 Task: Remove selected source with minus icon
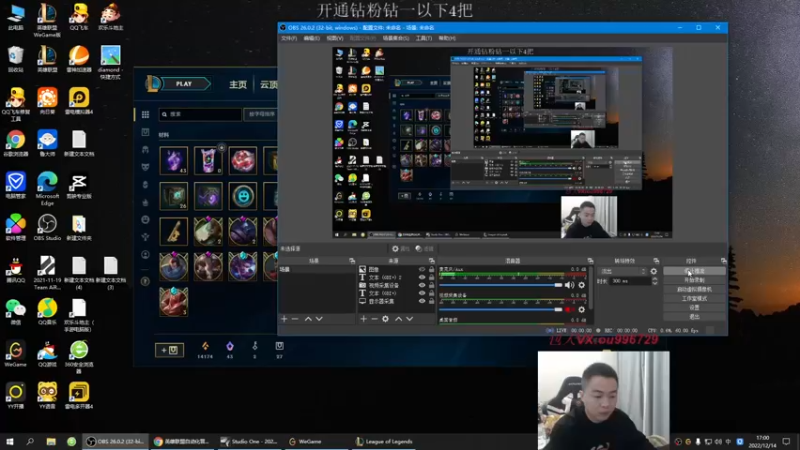pyautogui.click(x=374, y=319)
